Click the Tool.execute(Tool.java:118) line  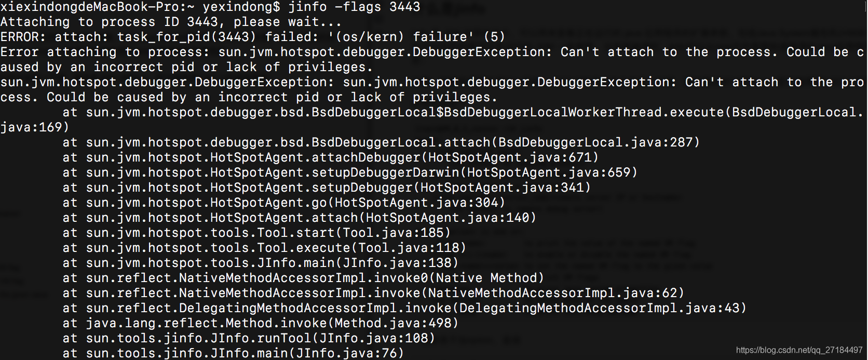point(265,248)
